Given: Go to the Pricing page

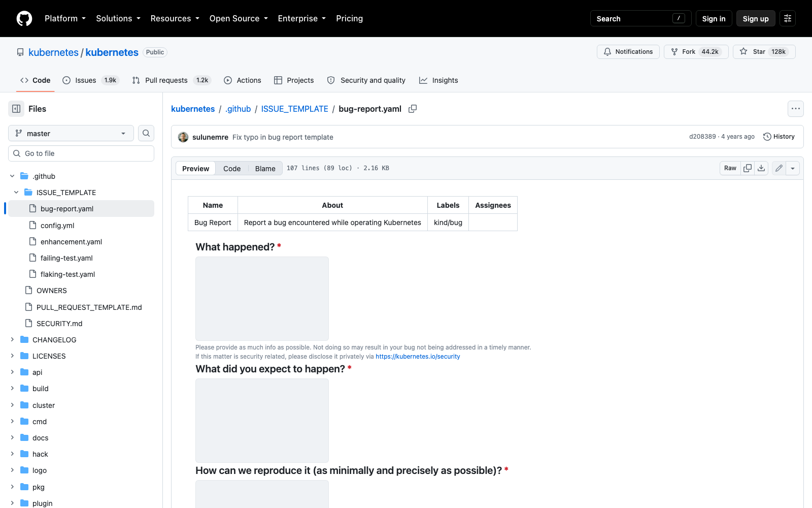Looking at the screenshot, I should 349,18.
